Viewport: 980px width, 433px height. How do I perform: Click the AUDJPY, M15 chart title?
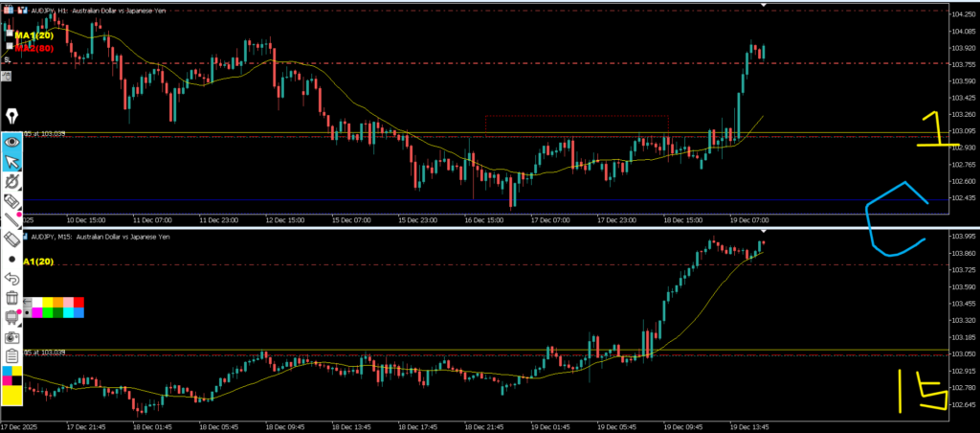coord(100,236)
